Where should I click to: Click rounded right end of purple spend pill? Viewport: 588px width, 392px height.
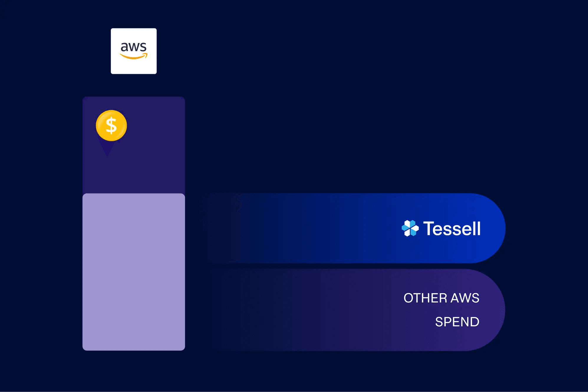tap(488, 310)
